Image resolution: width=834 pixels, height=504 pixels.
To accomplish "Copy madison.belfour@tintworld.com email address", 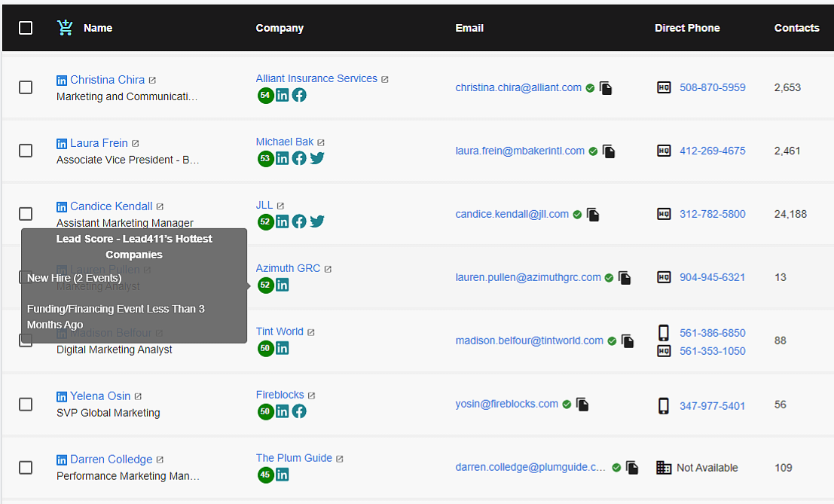I will [628, 341].
